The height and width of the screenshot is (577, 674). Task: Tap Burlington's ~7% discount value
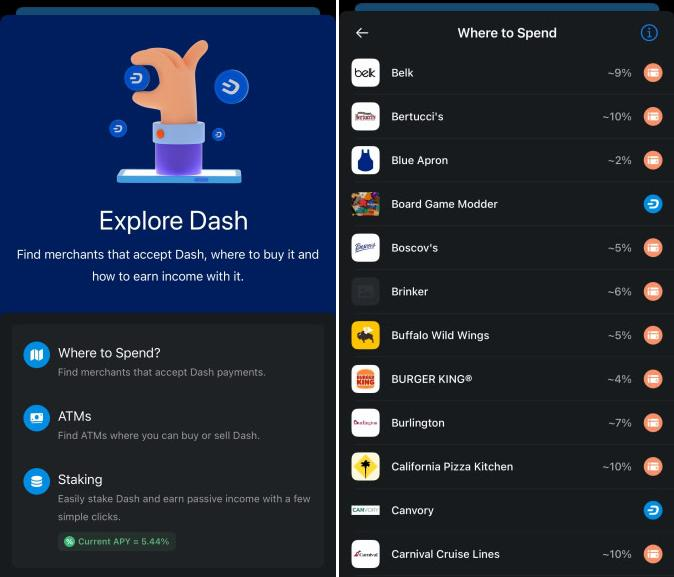pyautogui.click(x=619, y=423)
